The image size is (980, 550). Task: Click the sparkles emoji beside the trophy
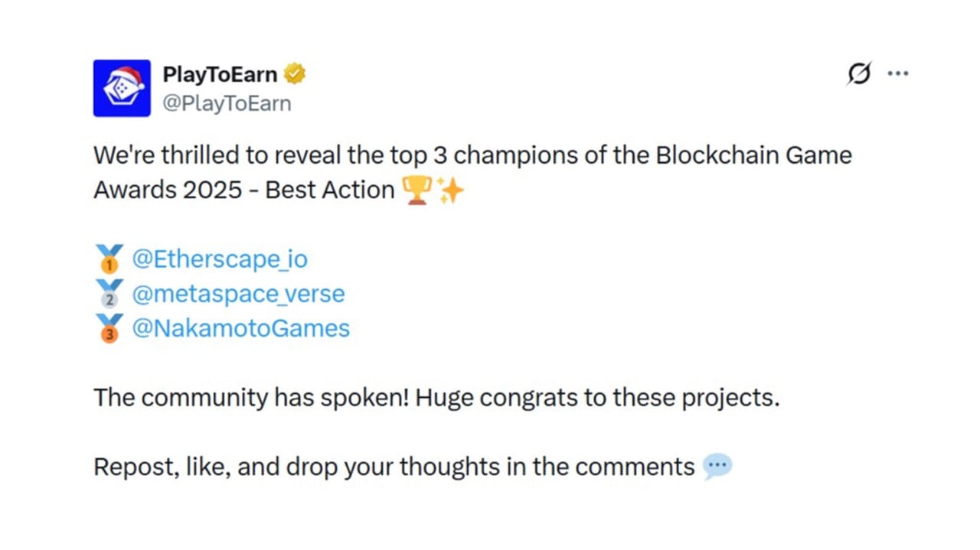pyautogui.click(x=451, y=190)
